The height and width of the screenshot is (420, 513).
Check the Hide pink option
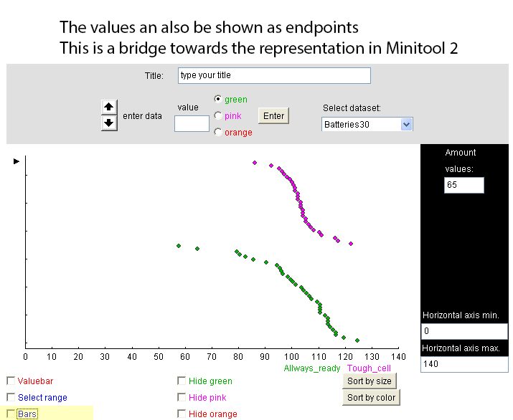(182, 397)
